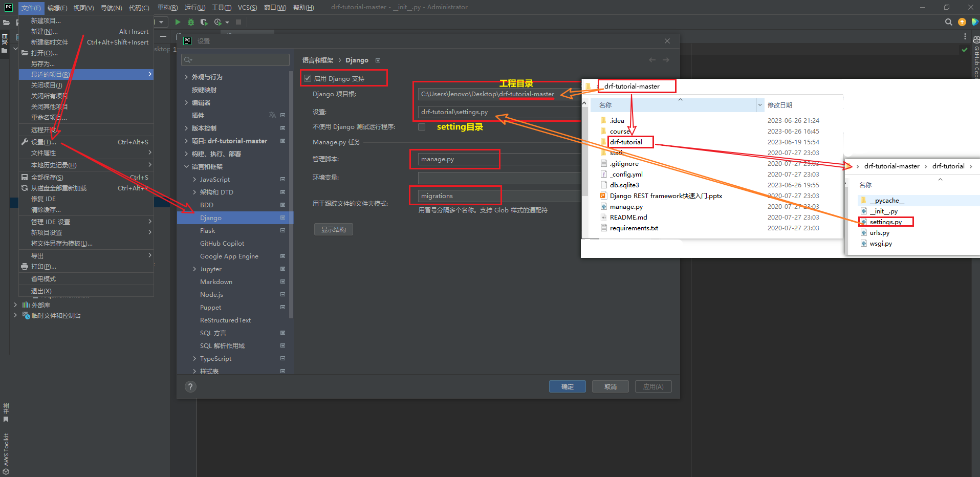Close the Settings dialog with X

point(667,41)
